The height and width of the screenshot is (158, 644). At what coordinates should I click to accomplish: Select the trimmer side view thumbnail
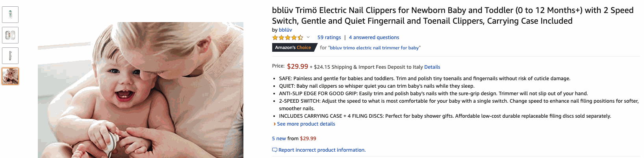10,56
